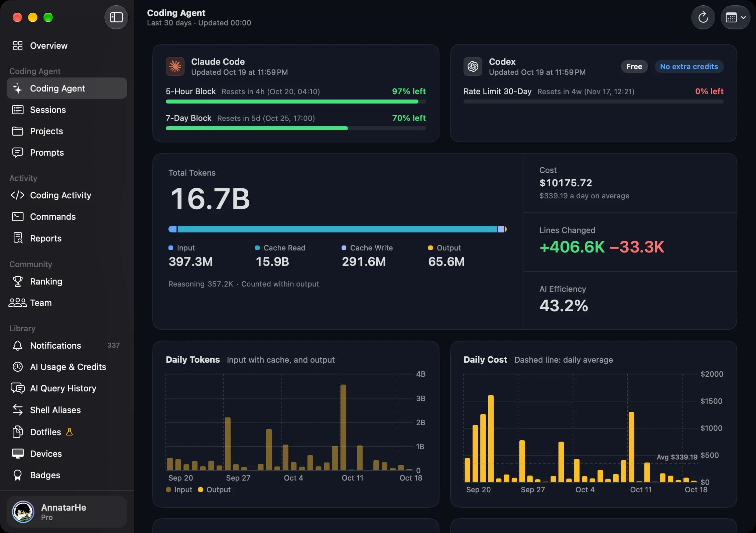Click the Claude Code starburst logo
Screen dimensions: 756x533
tap(175, 66)
